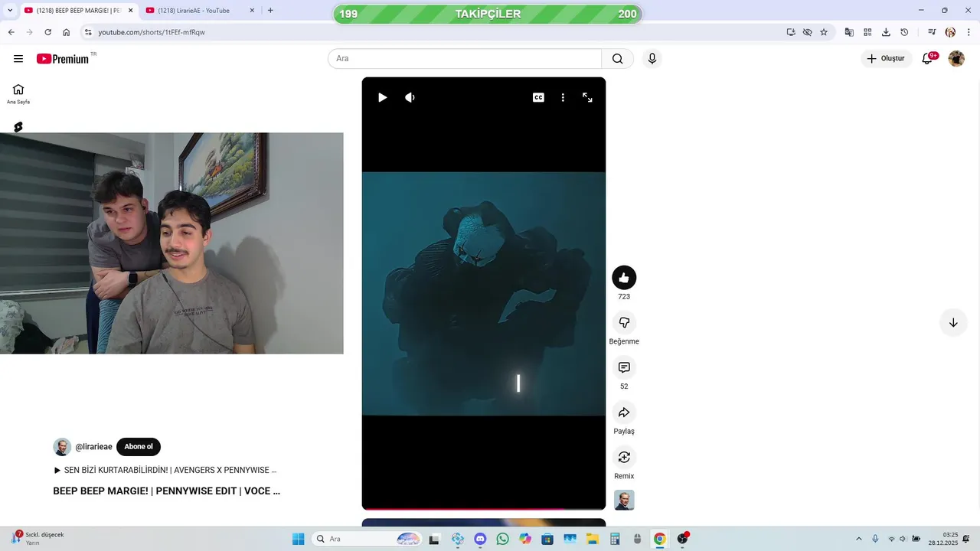Open the Shorts icon in sidebar
The image size is (980, 551).
tap(18, 127)
